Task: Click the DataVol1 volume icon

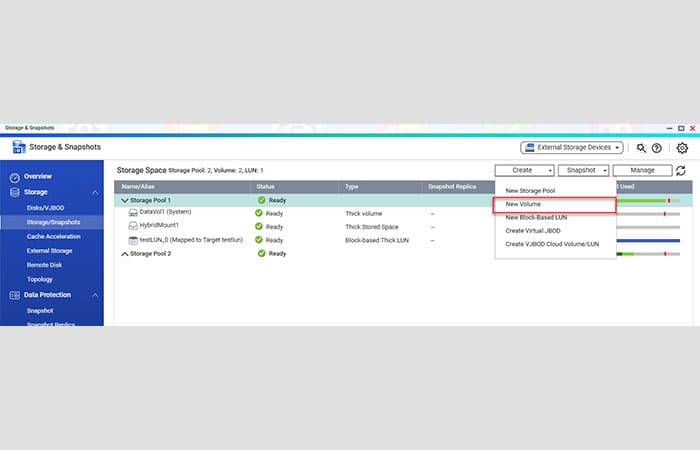Action: (133, 213)
